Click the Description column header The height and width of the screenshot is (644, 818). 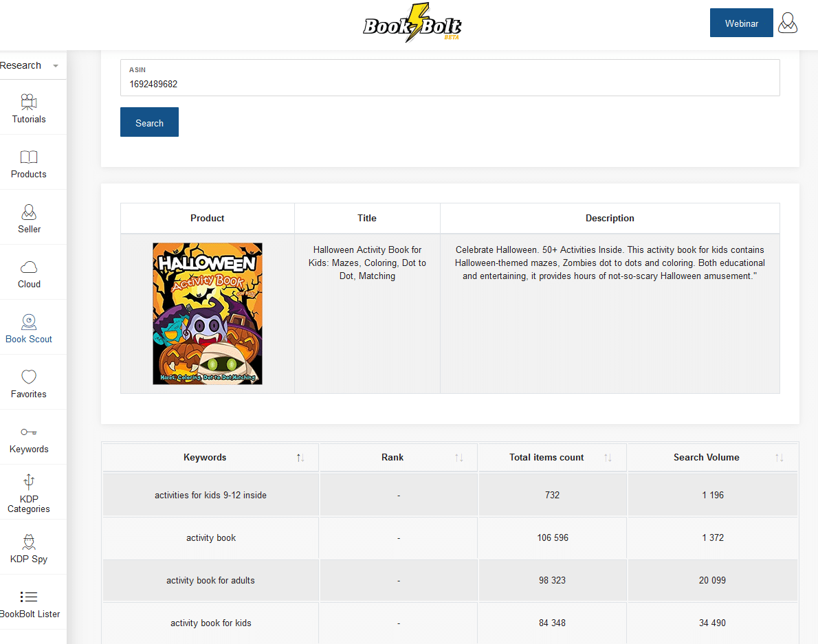tap(610, 219)
